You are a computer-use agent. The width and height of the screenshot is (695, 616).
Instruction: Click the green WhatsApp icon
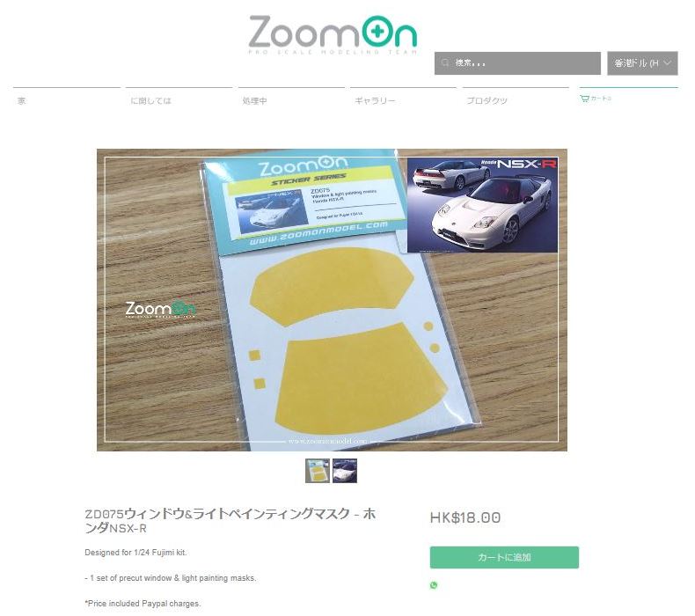coord(434,585)
